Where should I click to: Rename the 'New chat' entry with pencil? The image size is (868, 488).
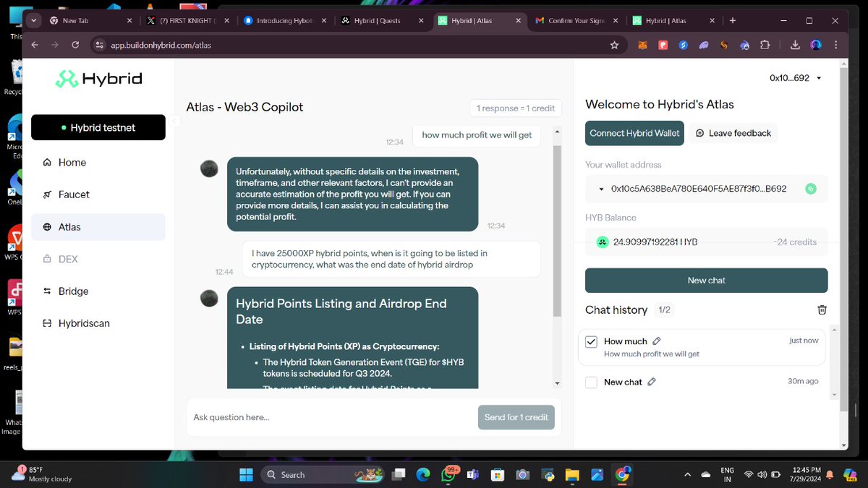coord(652,382)
